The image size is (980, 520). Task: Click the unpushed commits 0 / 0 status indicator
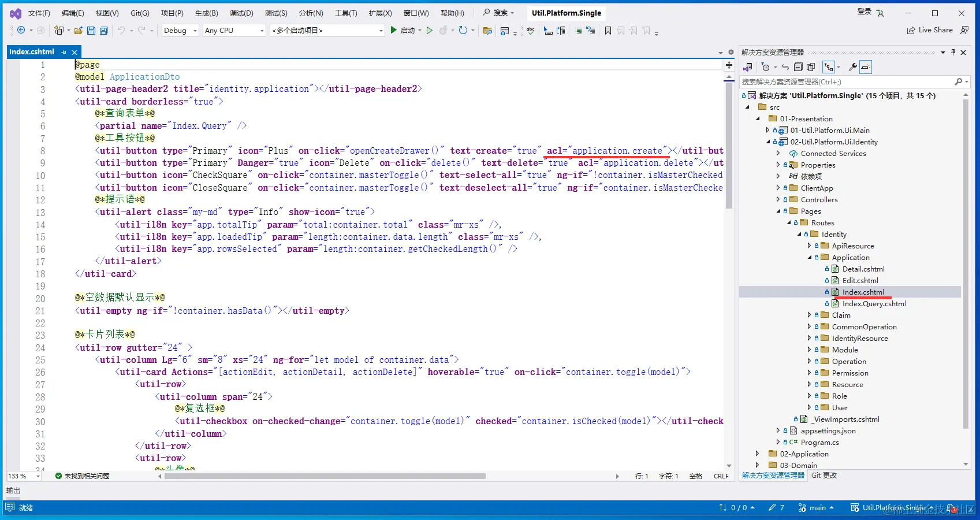[x=737, y=508]
